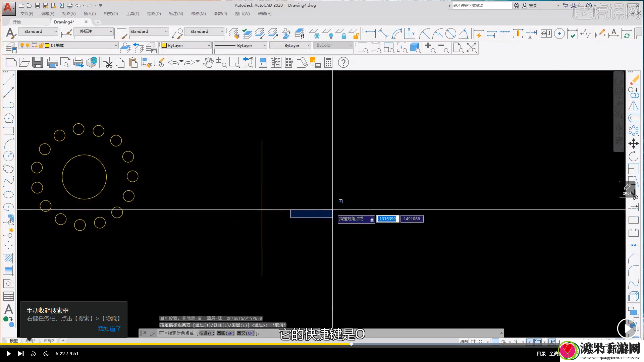This screenshot has height=362, width=644.
Task: Click the Plot printer icon
Action: tap(52, 62)
